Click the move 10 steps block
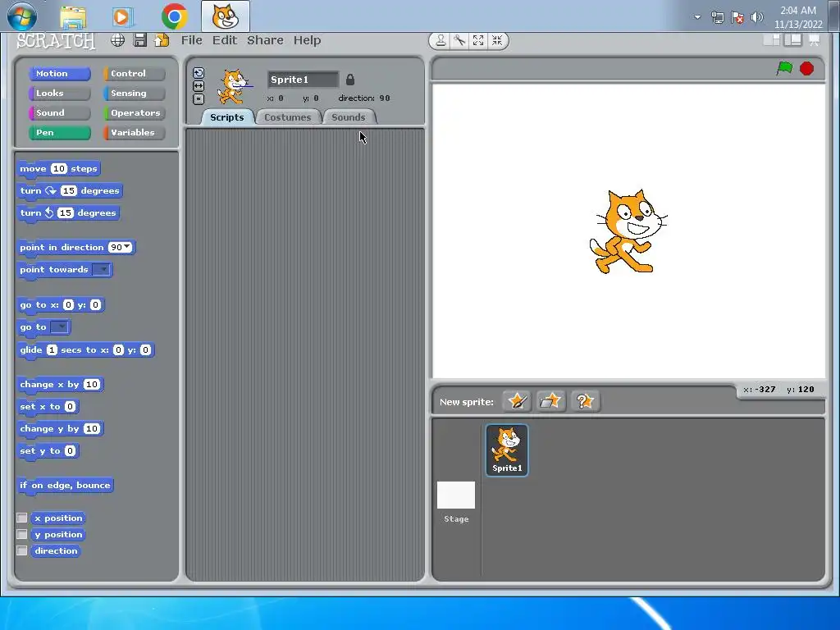The height and width of the screenshot is (630, 840). [58, 169]
